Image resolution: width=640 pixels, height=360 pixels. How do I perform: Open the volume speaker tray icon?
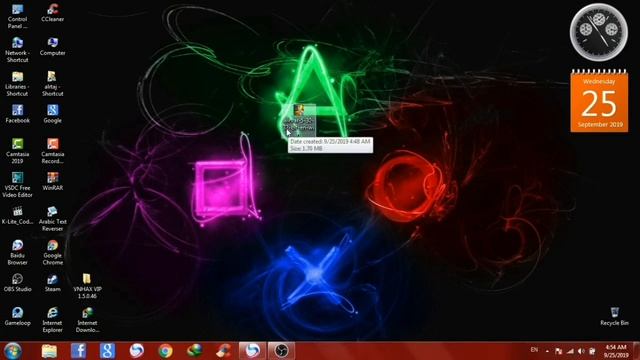pyautogui.click(x=581, y=351)
